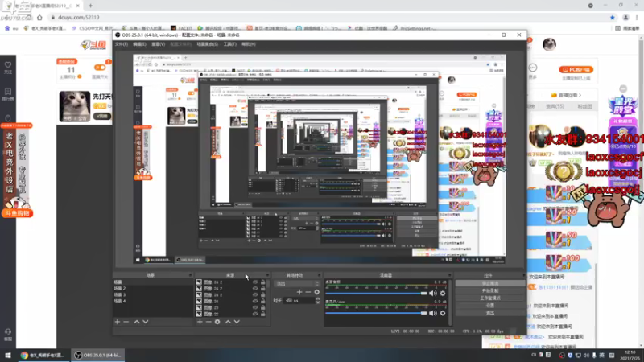Add a new source with the plus icon

(200, 322)
